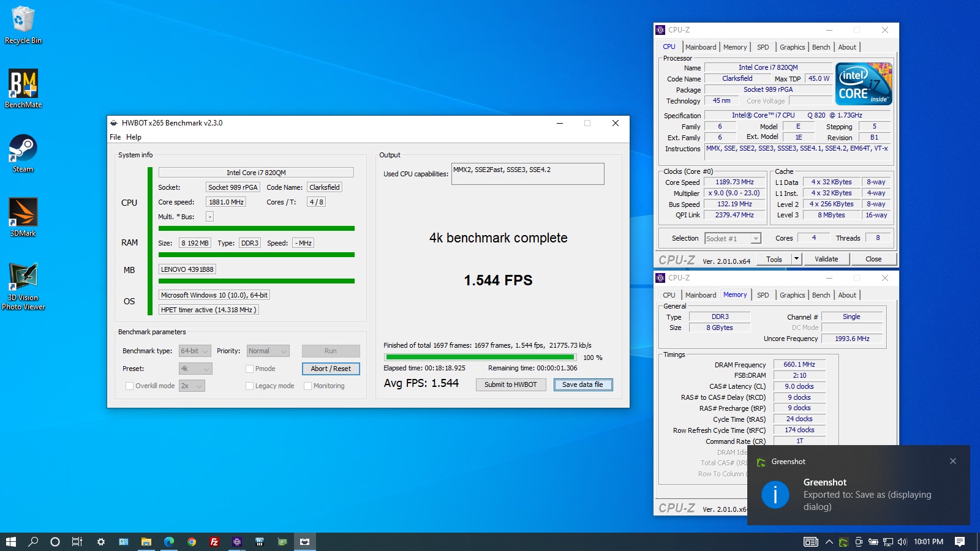Click the Abort / Reset button
This screenshot has width=980, height=551.
(x=331, y=369)
